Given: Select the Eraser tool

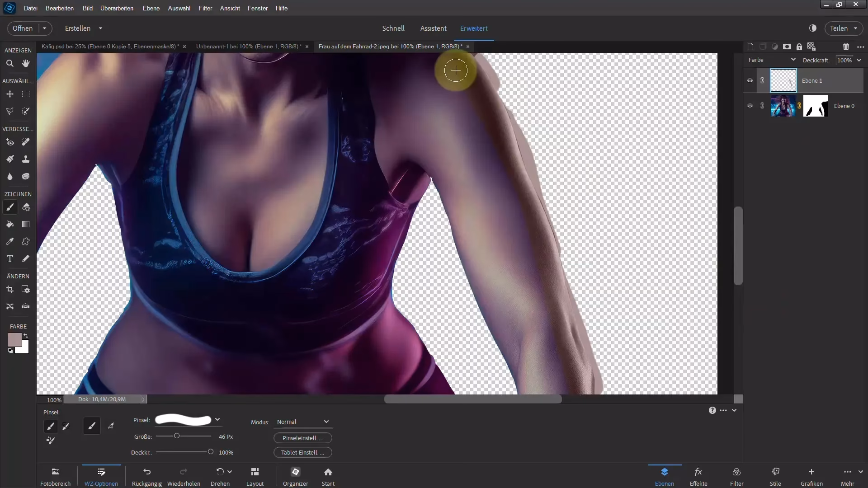Looking at the screenshot, I should pyautogui.click(x=26, y=207).
